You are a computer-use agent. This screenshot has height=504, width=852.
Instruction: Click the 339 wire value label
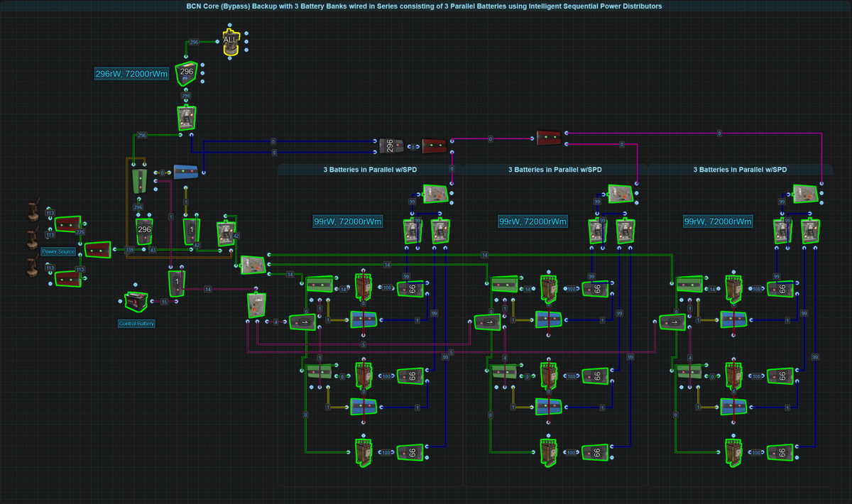tap(129, 250)
